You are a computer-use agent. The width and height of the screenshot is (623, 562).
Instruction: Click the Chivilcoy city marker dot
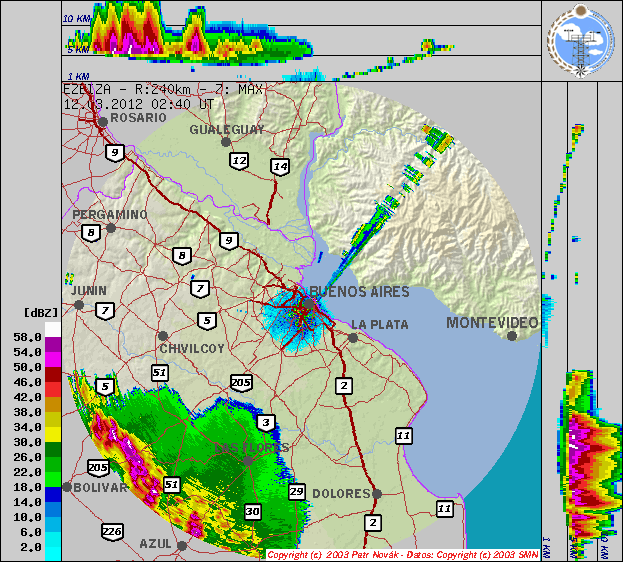coord(163,336)
